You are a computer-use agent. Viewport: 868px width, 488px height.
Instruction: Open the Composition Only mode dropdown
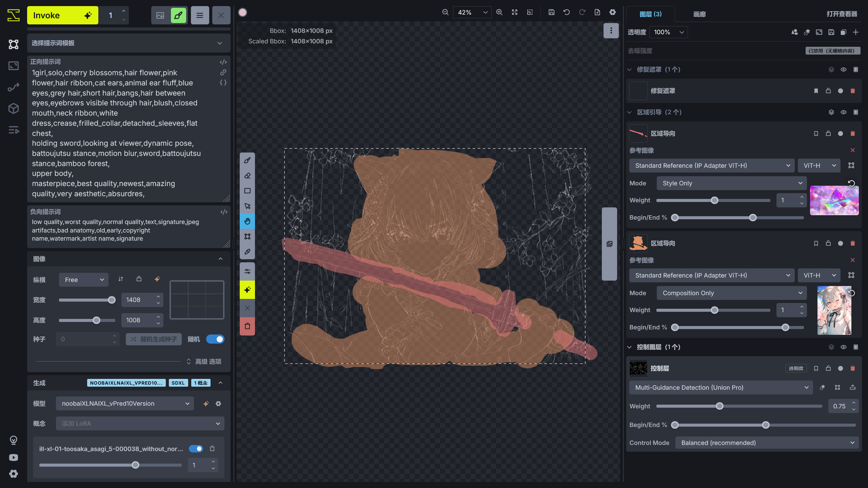(x=731, y=293)
